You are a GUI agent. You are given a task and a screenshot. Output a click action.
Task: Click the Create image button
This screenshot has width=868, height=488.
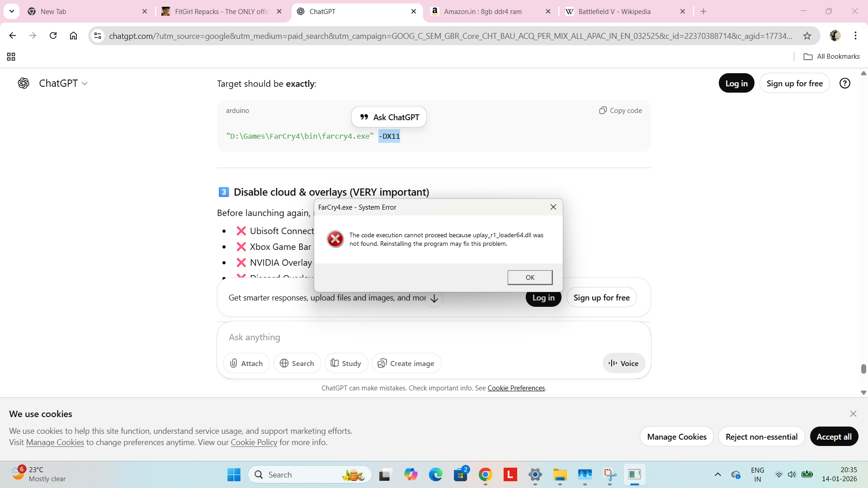406,363
